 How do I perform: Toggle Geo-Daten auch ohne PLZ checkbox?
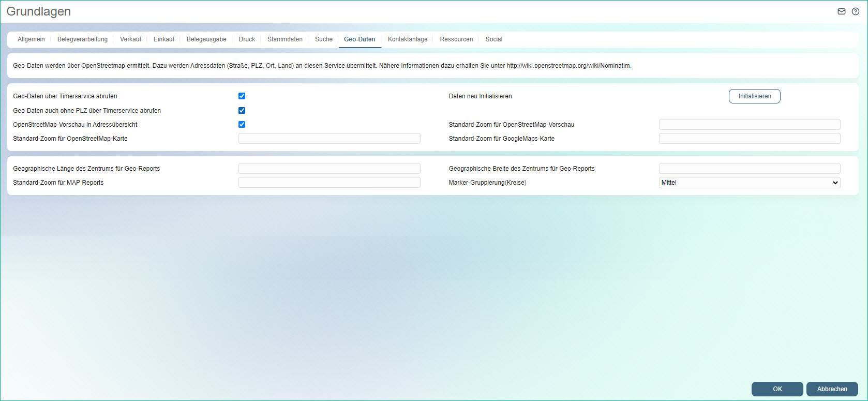pos(242,110)
